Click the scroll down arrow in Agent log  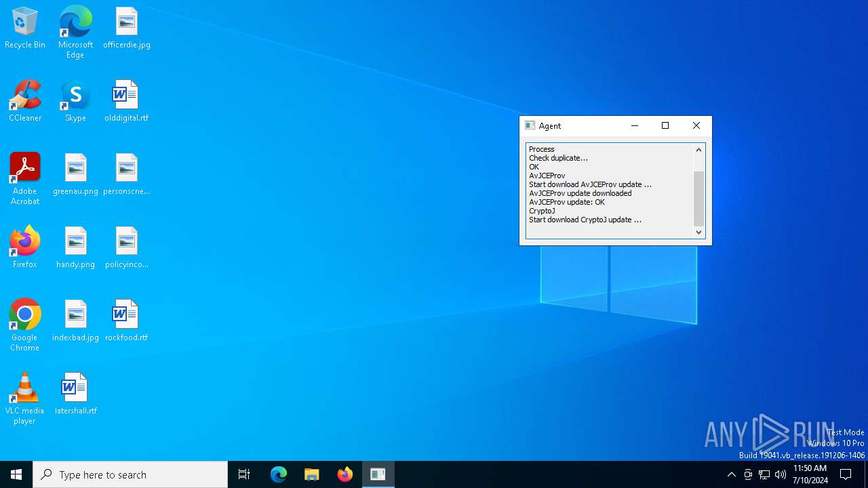698,232
